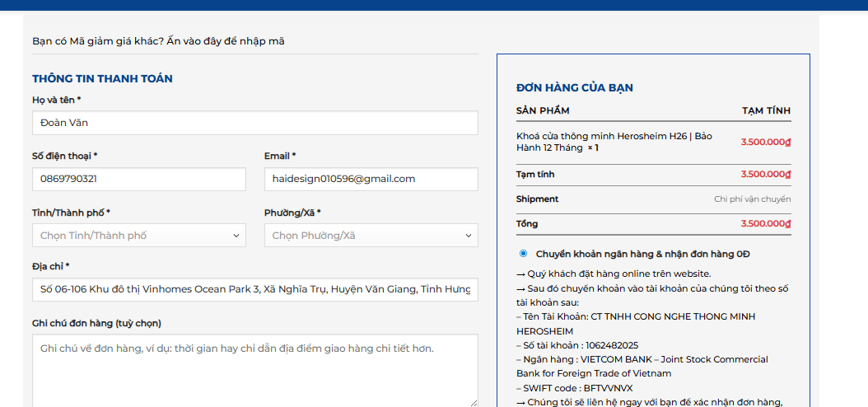868x407 pixels.
Task: Click the Phường/Xã dropdown chevron arrow
Action: (x=469, y=236)
